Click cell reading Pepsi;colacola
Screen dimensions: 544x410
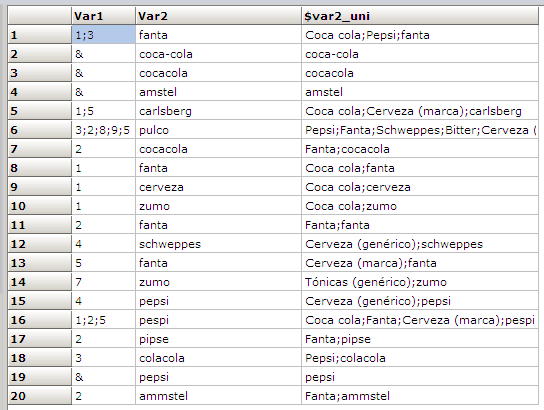click(x=420, y=358)
